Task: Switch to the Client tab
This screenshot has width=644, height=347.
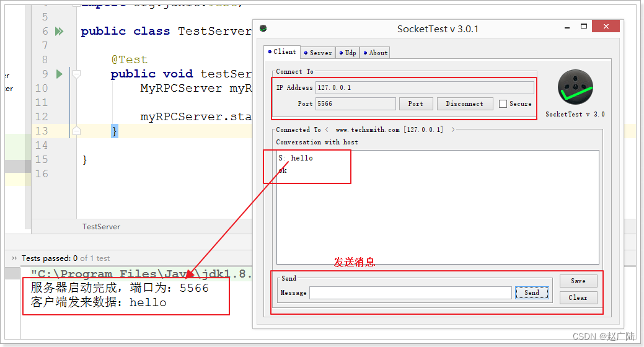Action: point(282,52)
